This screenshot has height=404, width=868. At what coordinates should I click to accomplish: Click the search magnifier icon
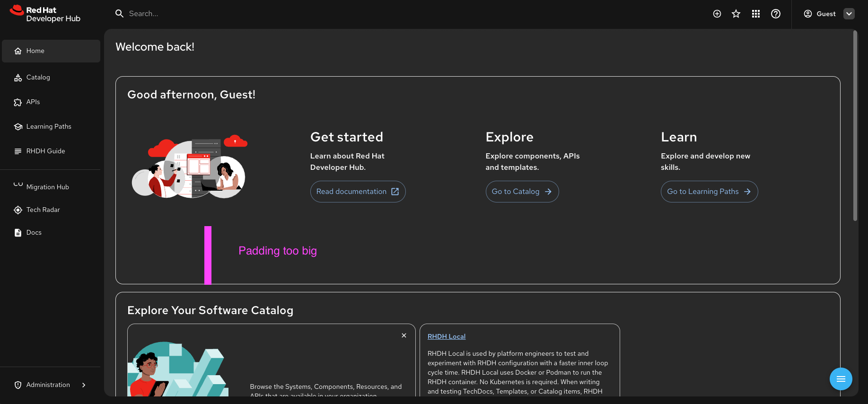point(119,14)
